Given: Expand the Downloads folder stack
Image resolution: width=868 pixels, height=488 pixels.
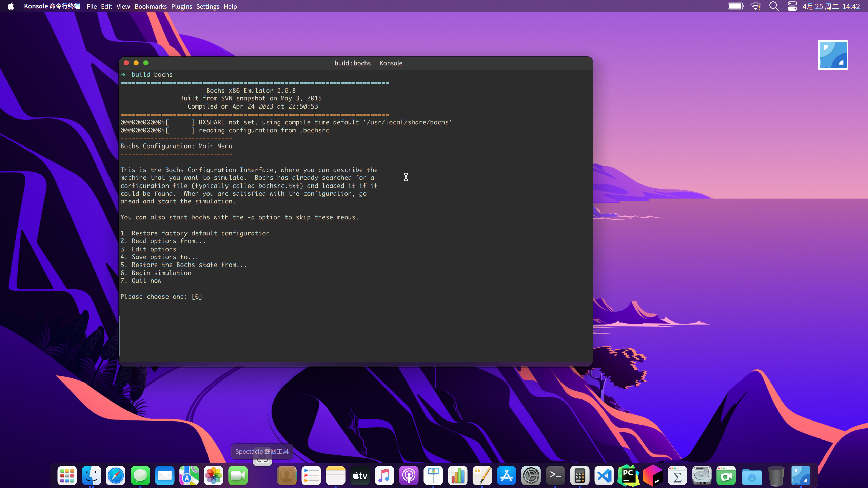Looking at the screenshot, I should pyautogui.click(x=752, y=475).
